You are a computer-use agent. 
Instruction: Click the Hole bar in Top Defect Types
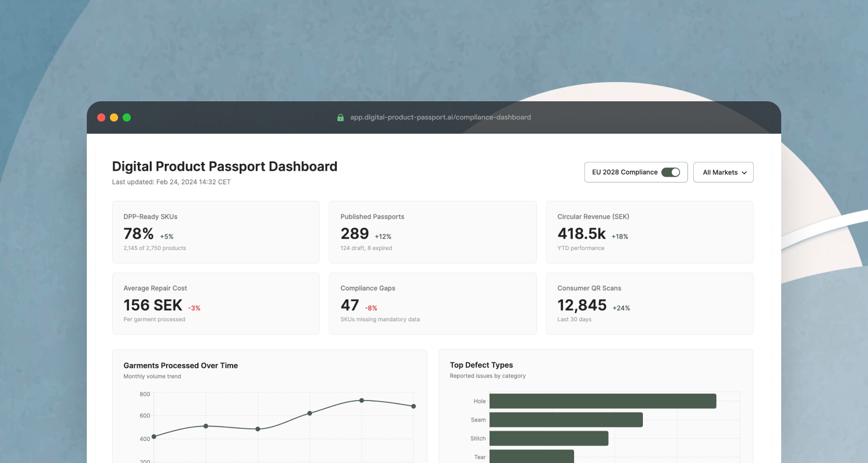pyautogui.click(x=603, y=401)
